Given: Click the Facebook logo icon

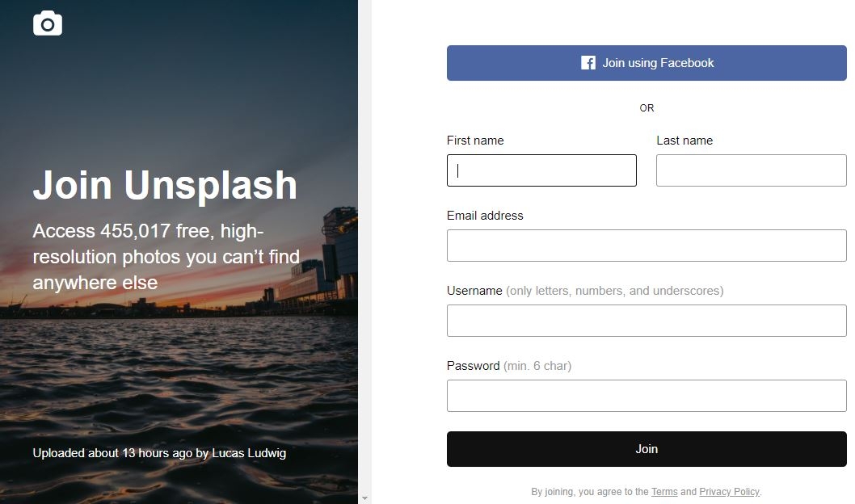Looking at the screenshot, I should 588,63.
